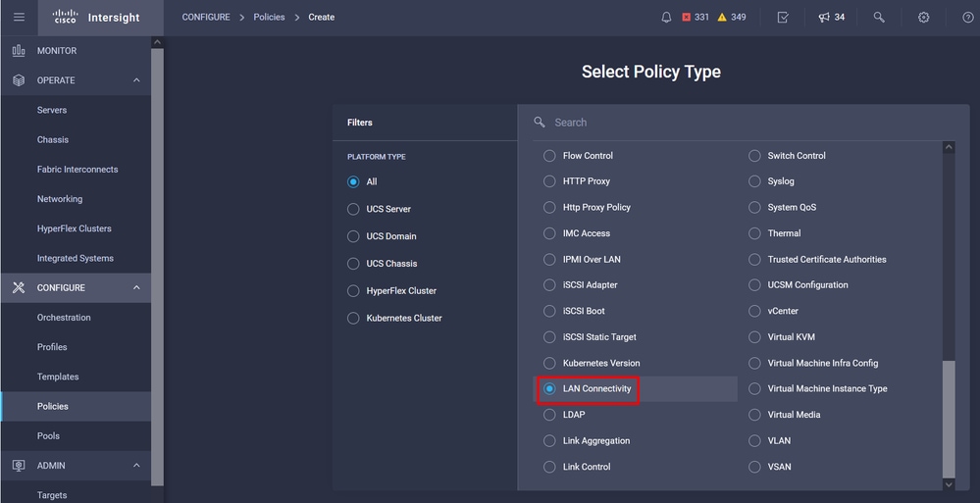980x503 pixels.
Task: Open global search magnifier in header
Action: coord(879,18)
